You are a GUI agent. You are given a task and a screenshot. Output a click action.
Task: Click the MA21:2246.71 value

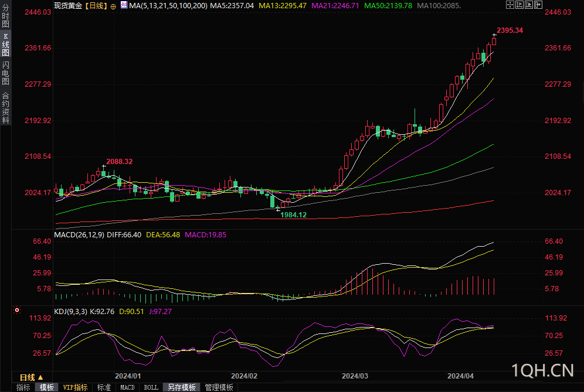click(335, 6)
